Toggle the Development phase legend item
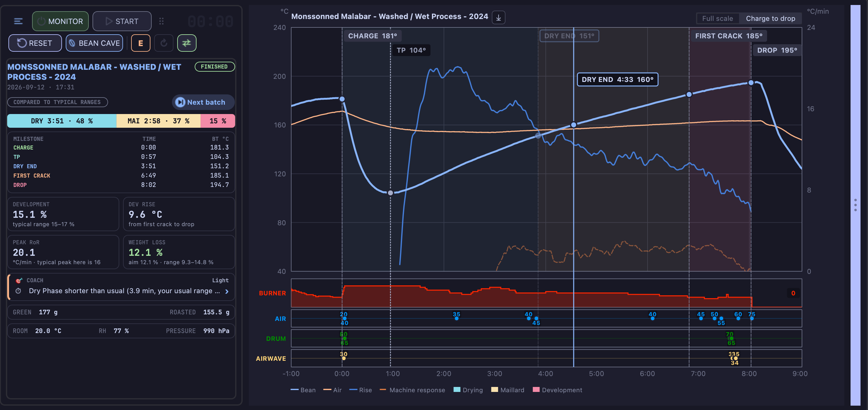Image resolution: width=868 pixels, height=410 pixels. [557, 390]
